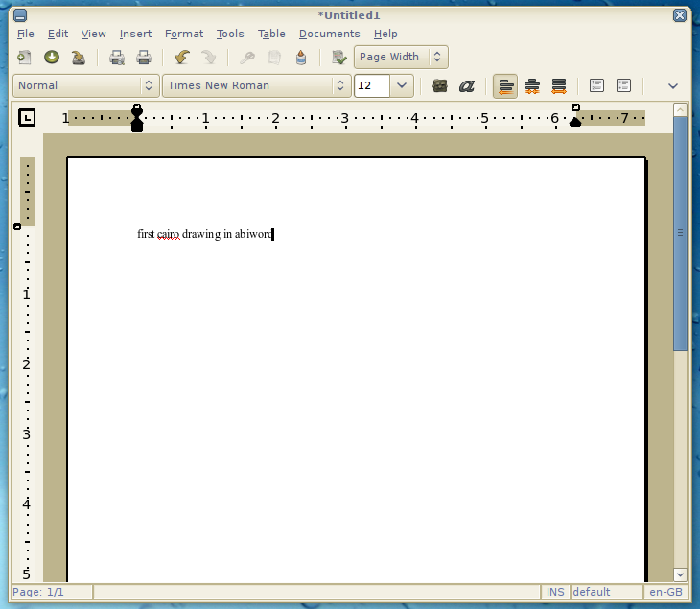700x609 pixels.
Task: Click the vertical scrollbar thumb
Action: [x=680, y=233]
